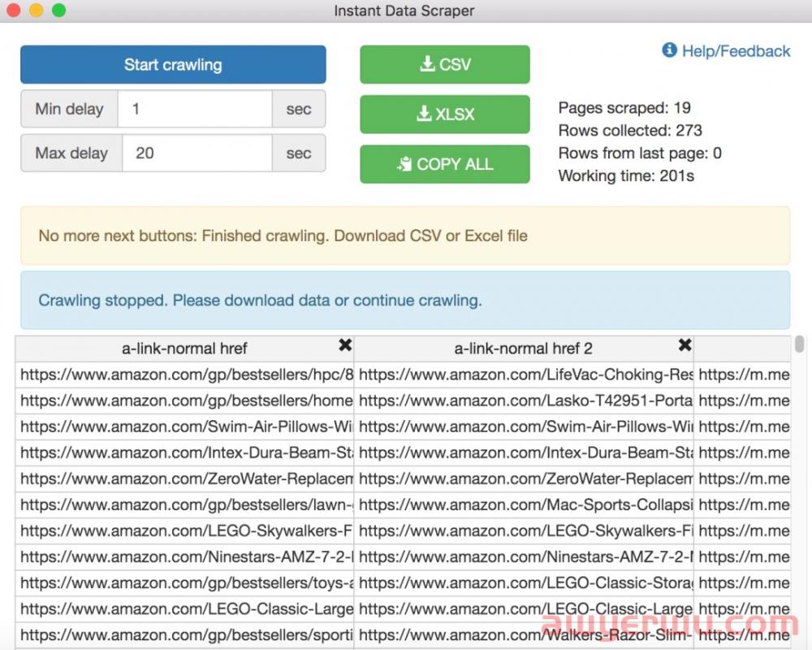Click the vertical scrollbar of the results table
This screenshot has height=650, width=812.
click(800, 344)
